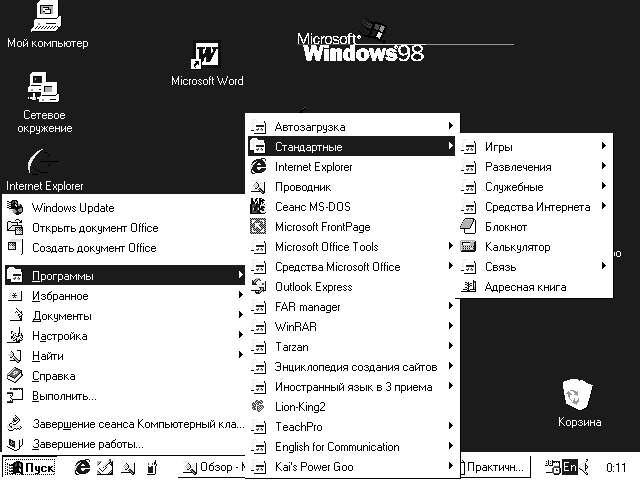Click the Outlook Express icon
The image size is (640, 480).
pos(258,287)
